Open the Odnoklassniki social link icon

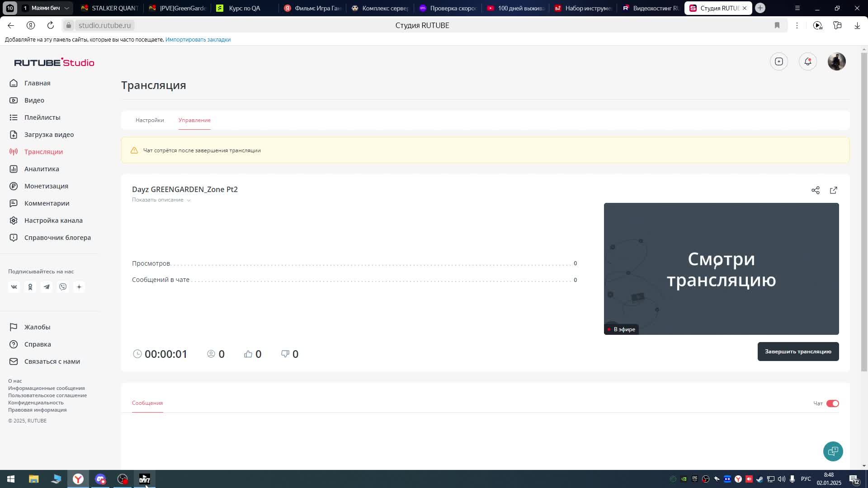(x=30, y=287)
